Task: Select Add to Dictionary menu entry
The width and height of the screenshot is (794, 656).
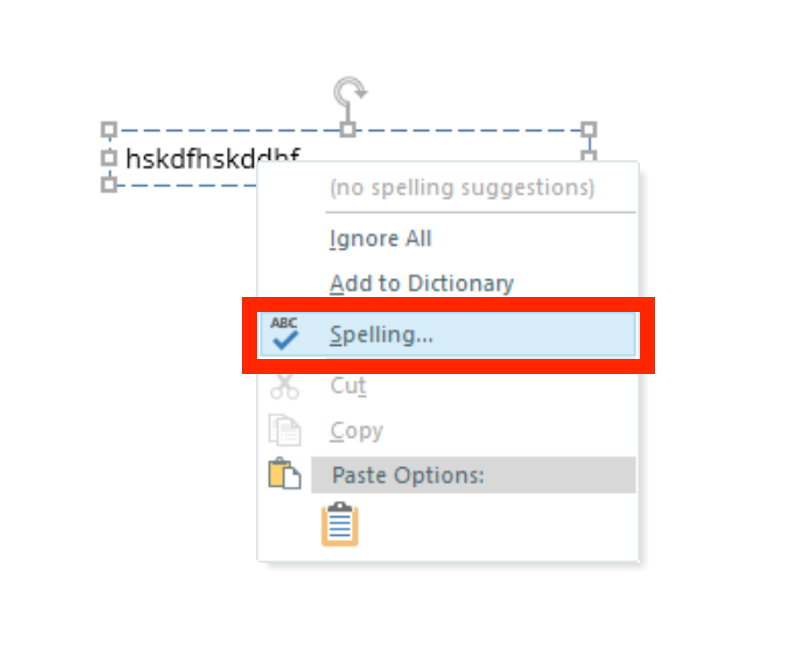Action: pos(421,284)
